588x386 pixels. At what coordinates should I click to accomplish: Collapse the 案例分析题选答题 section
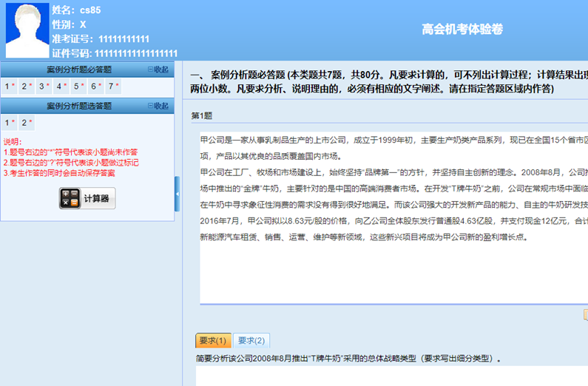(158, 106)
